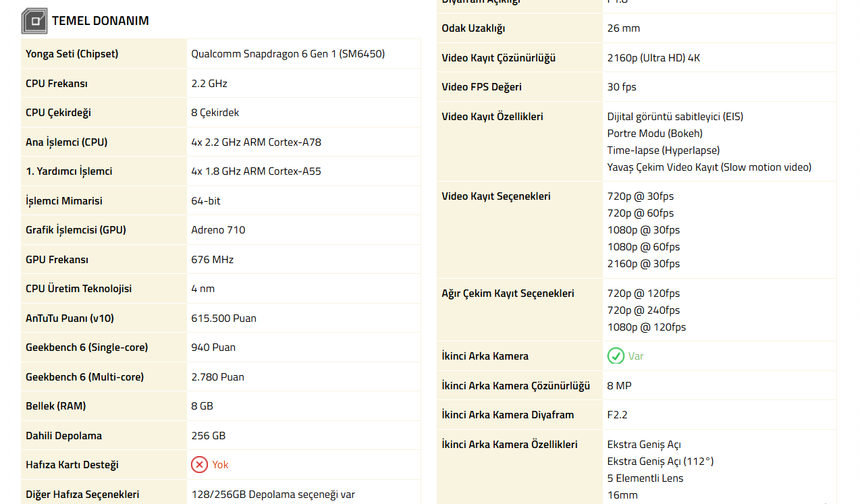Select 2160p (Ultra HD) 4K value

pos(653,58)
